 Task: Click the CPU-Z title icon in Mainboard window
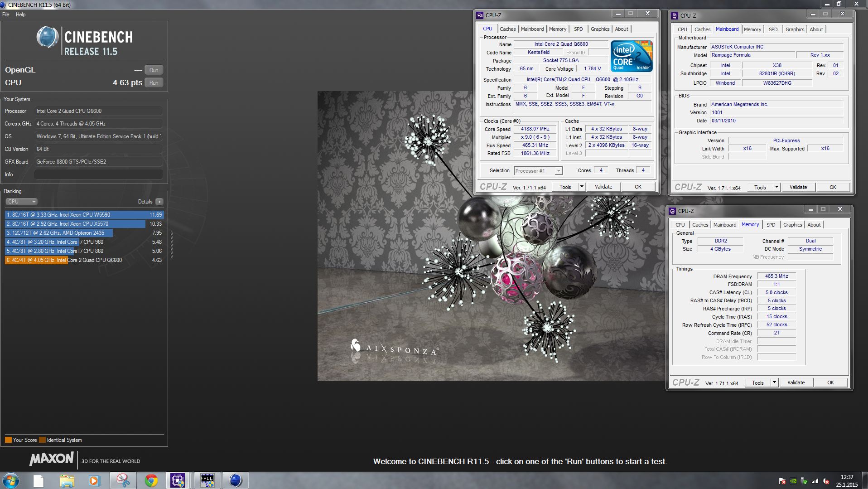click(x=675, y=15)
